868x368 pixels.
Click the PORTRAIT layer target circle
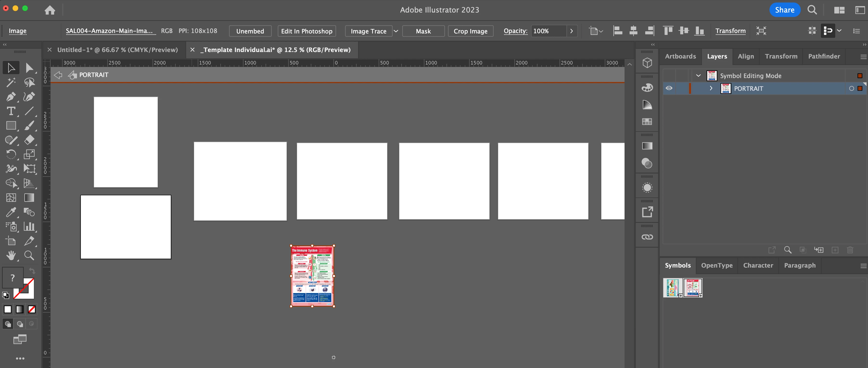coord(851,88)
